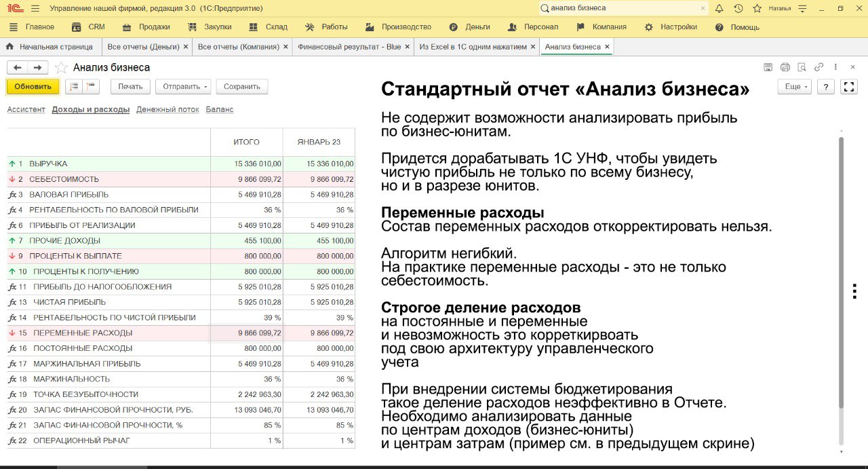Select the Доходы и расходы view

(91, 109)
